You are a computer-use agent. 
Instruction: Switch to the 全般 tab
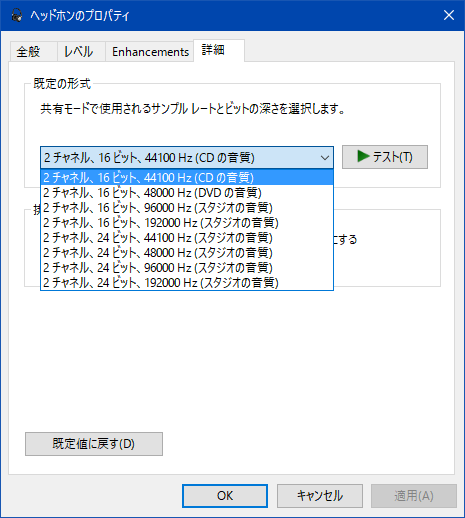33,52
